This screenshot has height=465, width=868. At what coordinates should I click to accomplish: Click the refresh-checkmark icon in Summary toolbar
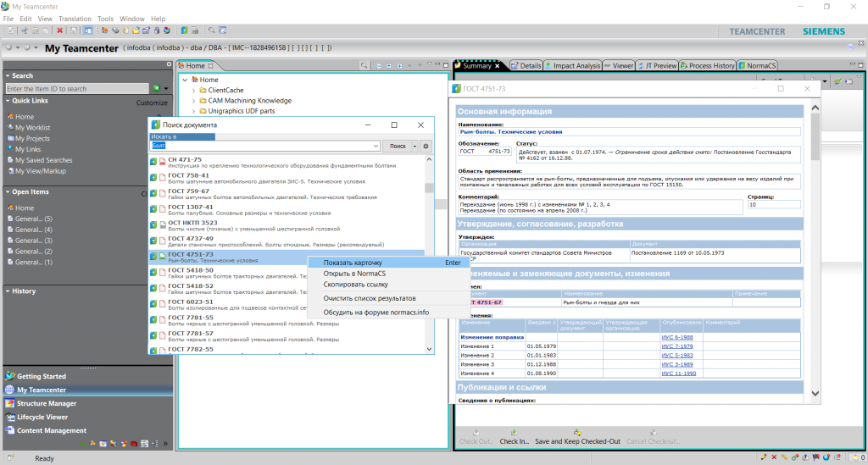[x=838, y=81]
